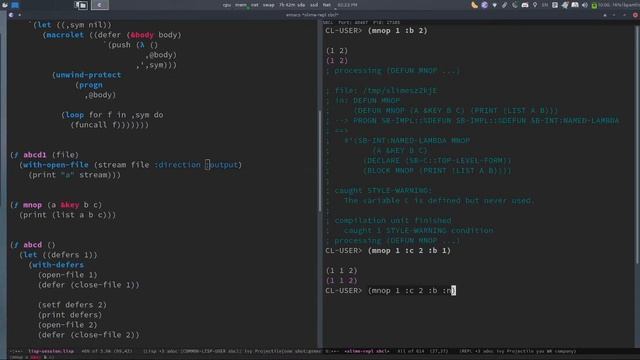Click the 'abcd1' function name
The image size is (640, 360).
tap(35, 155)
